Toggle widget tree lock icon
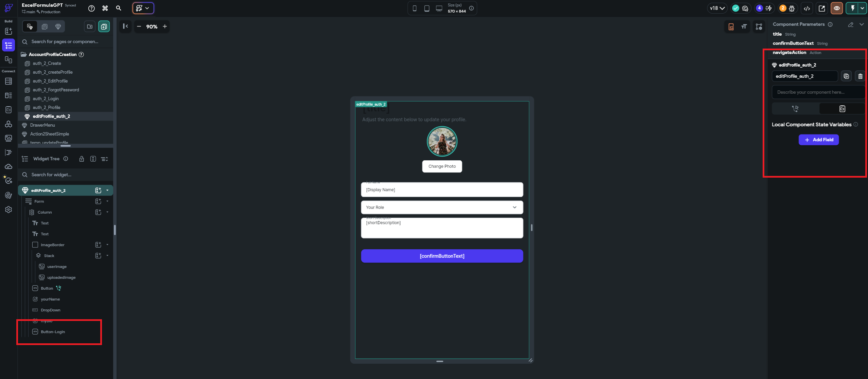Screen dimensions: 868x379 tap(82, 159)
